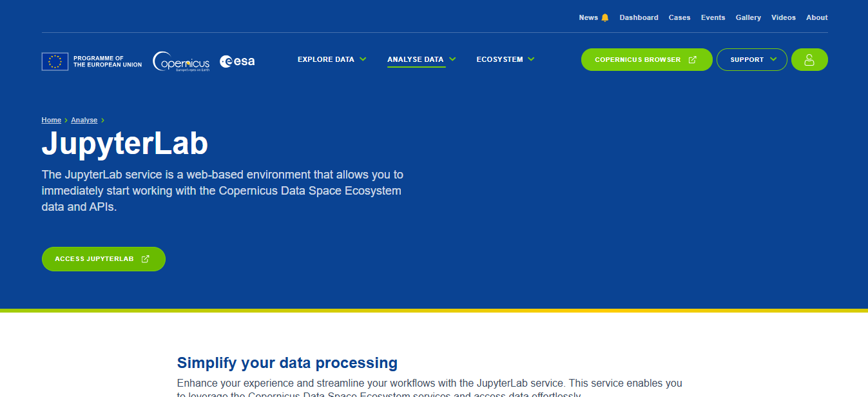Open the Support dropdown

point(752,59)
